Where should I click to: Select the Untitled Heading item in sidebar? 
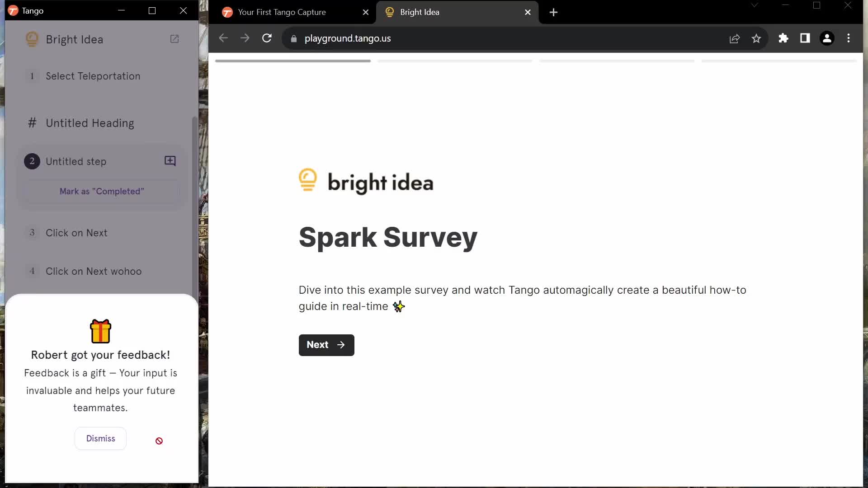pos(90,123)
